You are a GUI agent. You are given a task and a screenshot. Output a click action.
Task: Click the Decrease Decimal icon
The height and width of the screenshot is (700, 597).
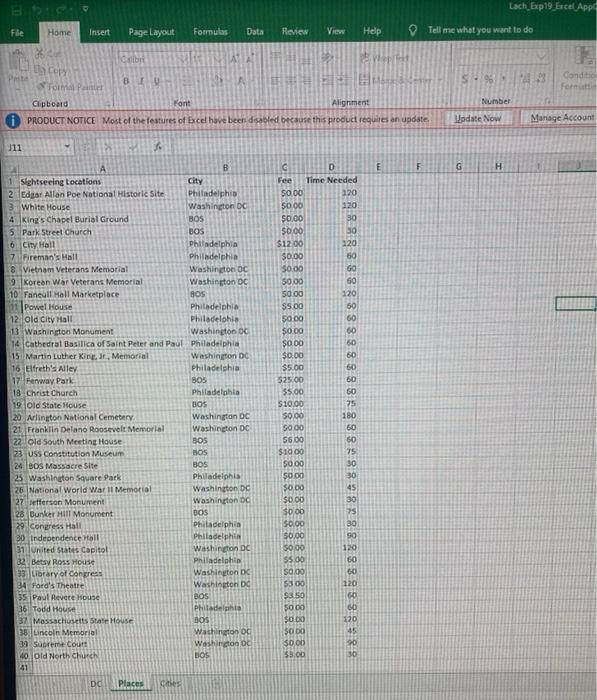tap(541, 79)
